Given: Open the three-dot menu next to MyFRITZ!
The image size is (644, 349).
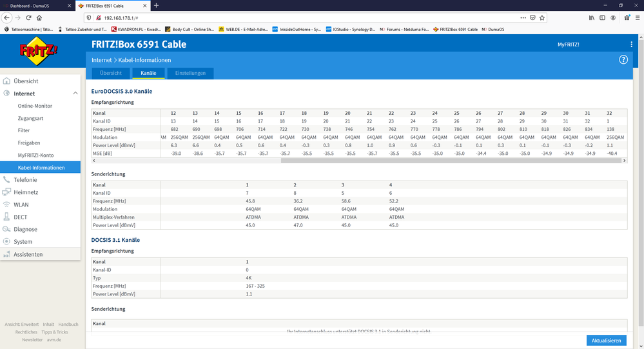Looking at the screenshot, I should click(x=631, y=45).
